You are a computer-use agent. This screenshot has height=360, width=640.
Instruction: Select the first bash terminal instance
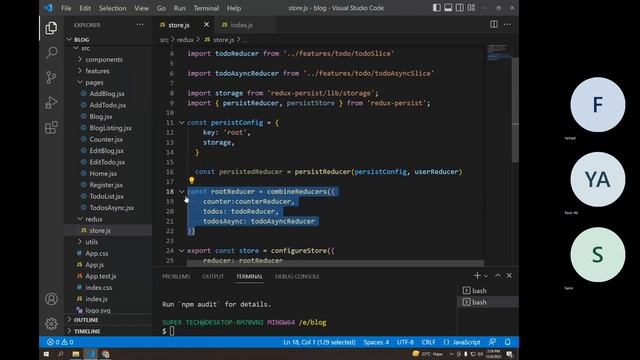coord(488,291)
